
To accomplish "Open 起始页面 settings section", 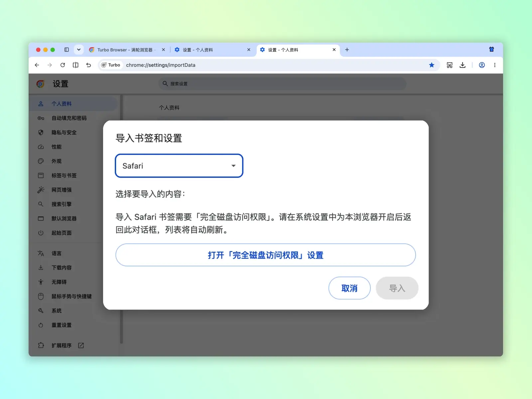I will [x=73, y=233].
